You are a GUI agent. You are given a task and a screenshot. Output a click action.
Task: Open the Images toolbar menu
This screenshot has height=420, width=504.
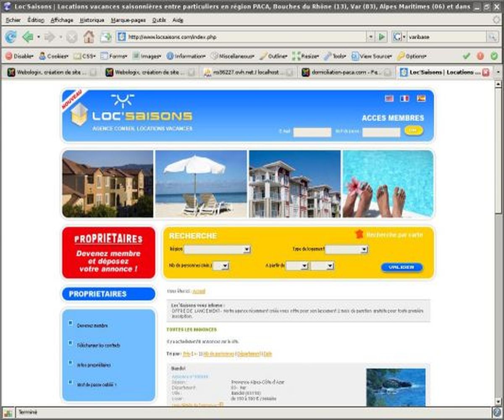click(147, 56)
